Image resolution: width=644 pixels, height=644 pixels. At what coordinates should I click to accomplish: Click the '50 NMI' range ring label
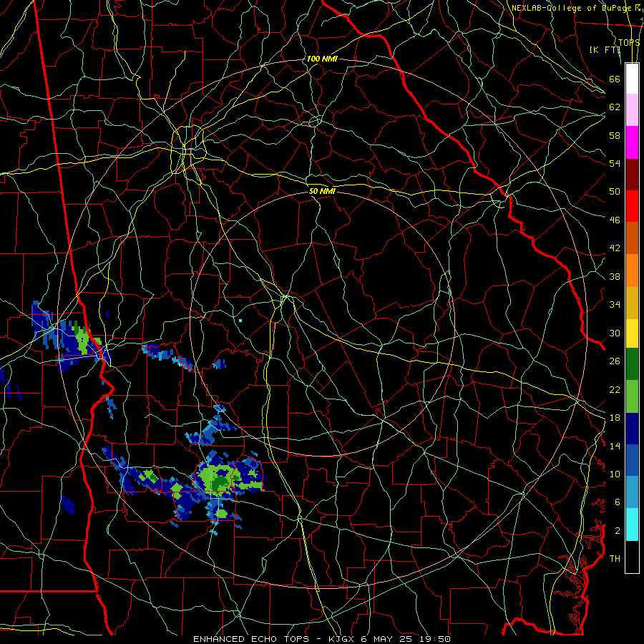click(322, 191)
